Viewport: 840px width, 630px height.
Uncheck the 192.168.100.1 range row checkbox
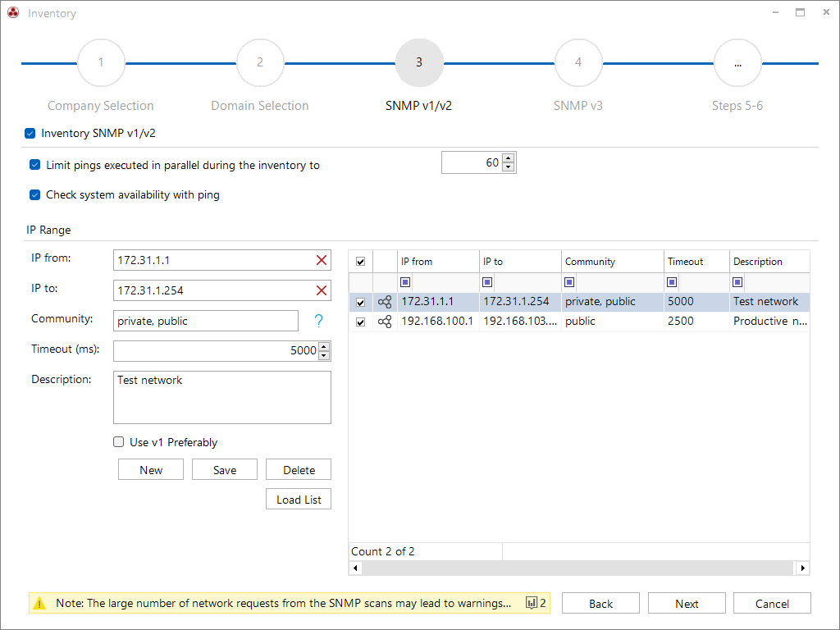pos(361,322)
